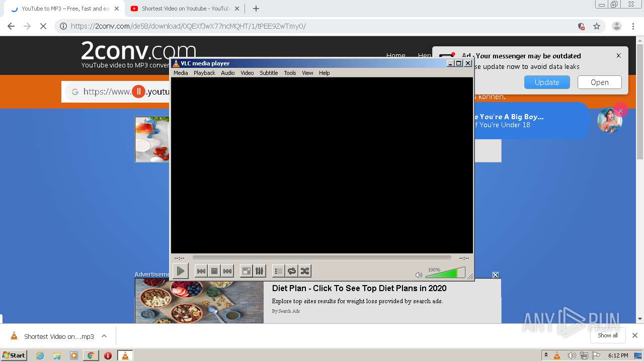Screen dimensions: 644x362
Task: Open the VLC Playback menu
Action: (x=204, y=73)
